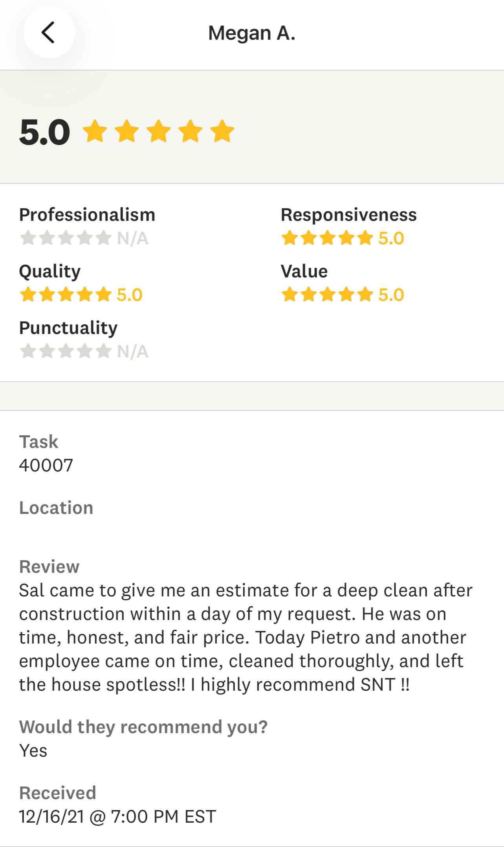Screen dimensions: 504x847
Task: Click the Value gold star rating
Action: pos(327,295)
